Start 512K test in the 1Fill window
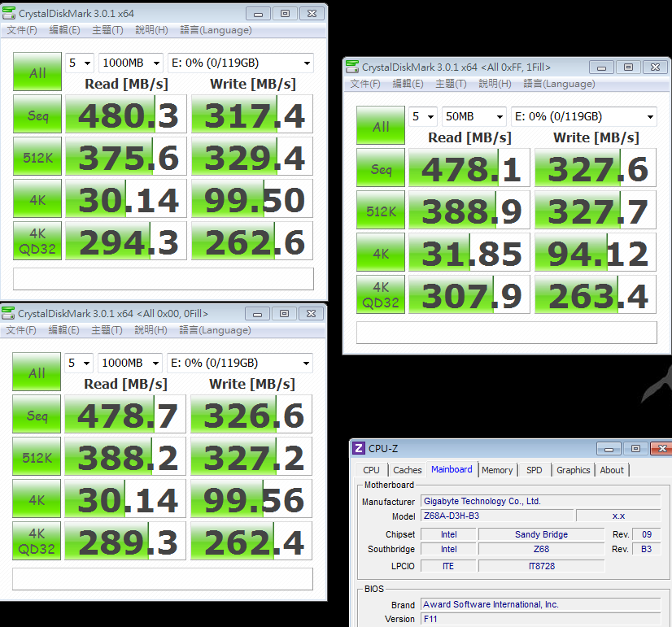The height and width of the screenshot is (627, 672). pos(381,210)
